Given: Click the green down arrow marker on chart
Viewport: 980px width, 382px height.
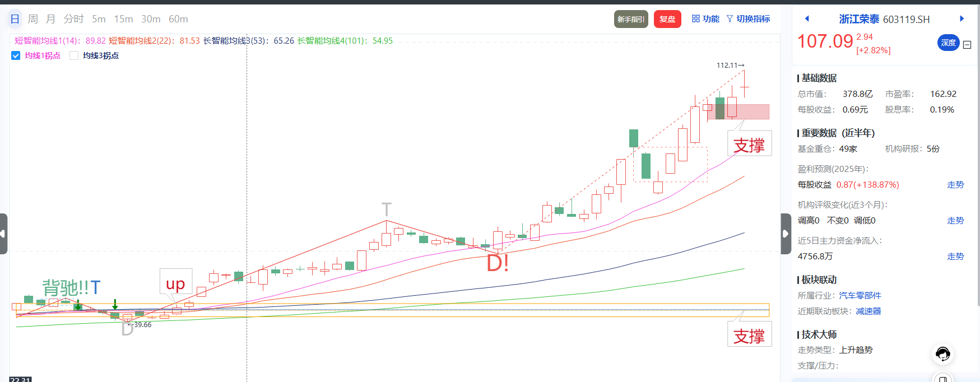Looking at the screenshot, I should coord(115,304).
